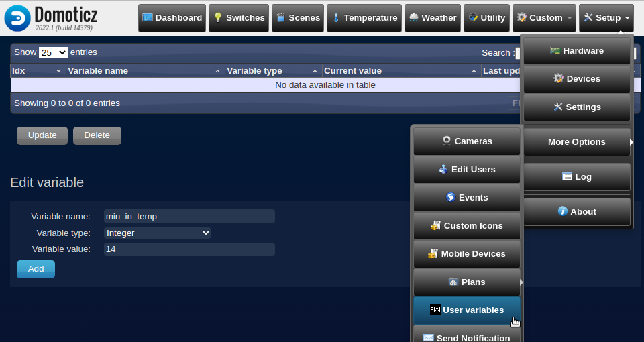Click the Hardware circuit board icon
The width and height of the screenshot is (644, 342).
pos(555,50)
